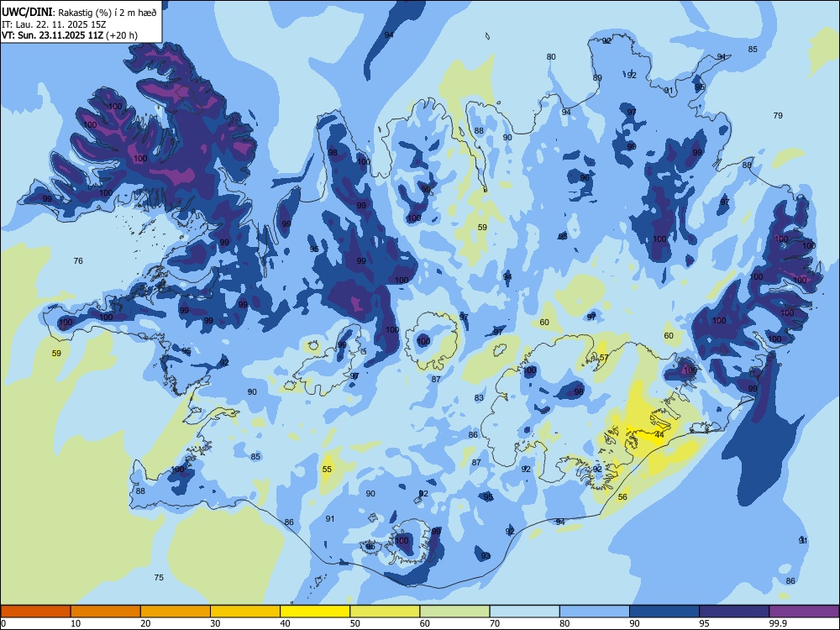Click the humidity value 75 on the map

[x=159, y=578]
